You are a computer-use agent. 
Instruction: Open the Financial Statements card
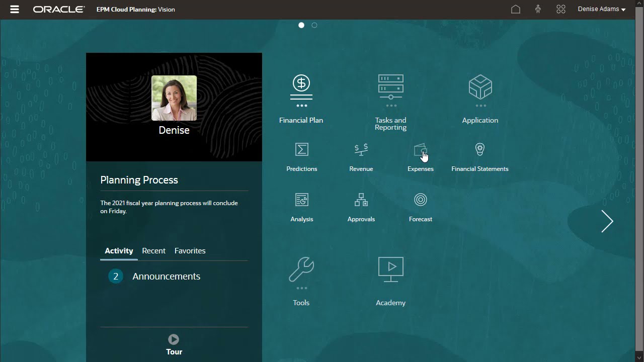[x=480, y=157]
